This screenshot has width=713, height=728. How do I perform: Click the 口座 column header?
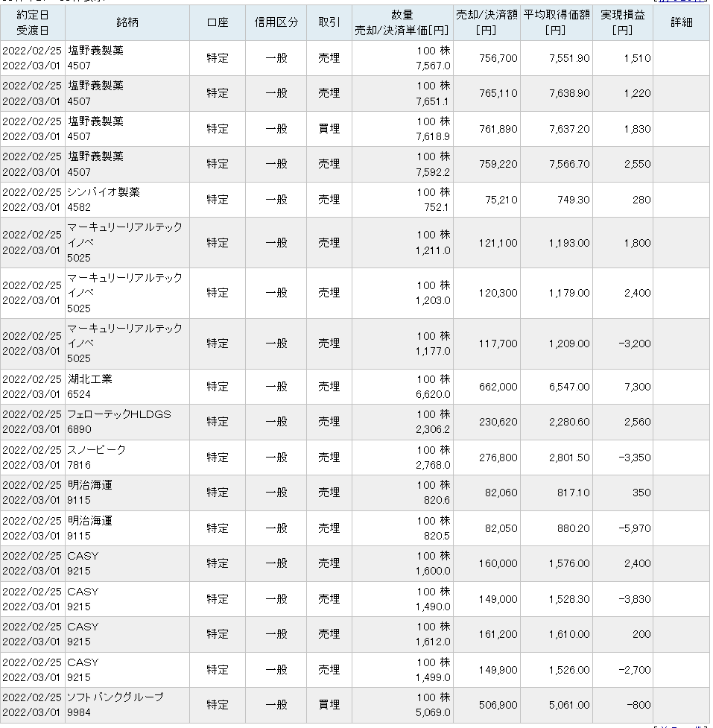coord(218,23)
